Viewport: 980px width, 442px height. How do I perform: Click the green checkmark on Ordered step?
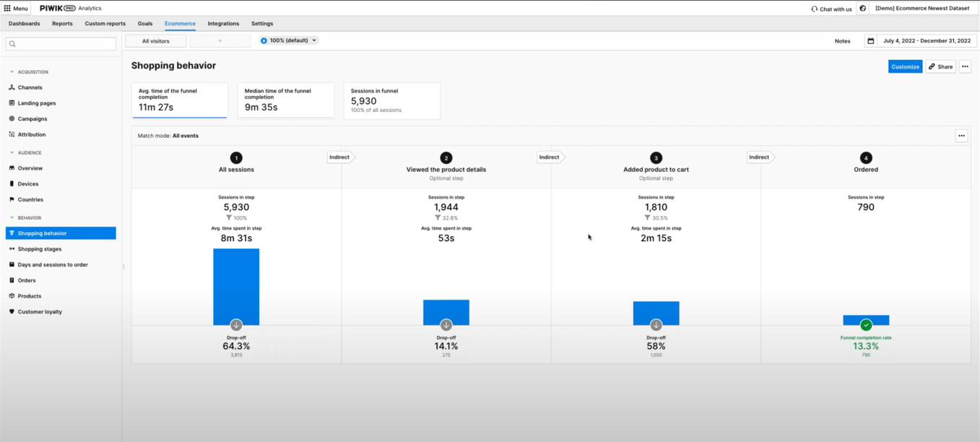[866, 325]
